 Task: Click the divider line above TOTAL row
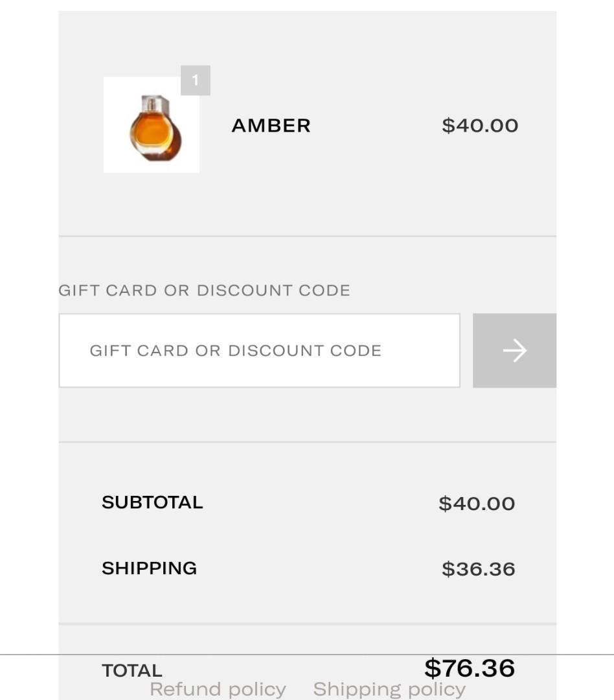[x=308, y=624]
